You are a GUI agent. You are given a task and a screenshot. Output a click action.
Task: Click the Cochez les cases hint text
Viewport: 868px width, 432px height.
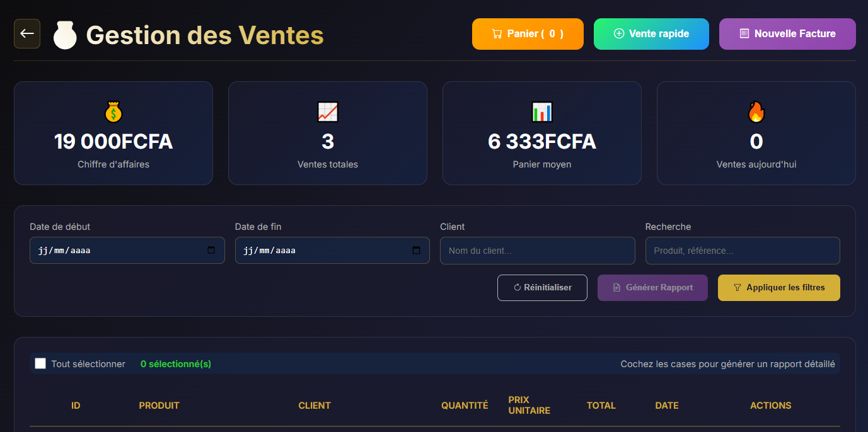(727, 364)
